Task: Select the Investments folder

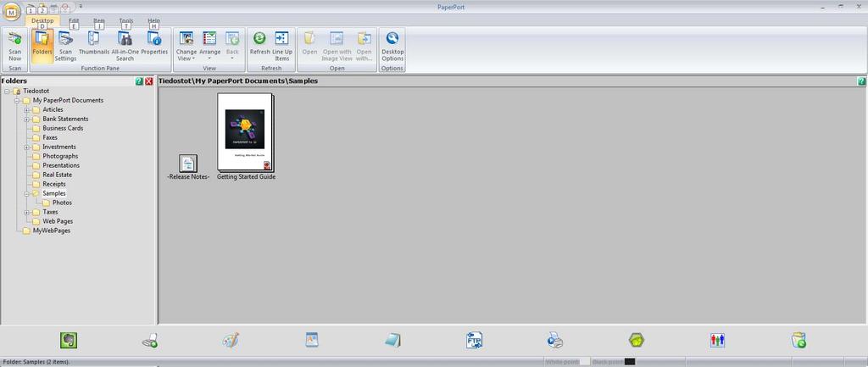Action: click(59, 147)
